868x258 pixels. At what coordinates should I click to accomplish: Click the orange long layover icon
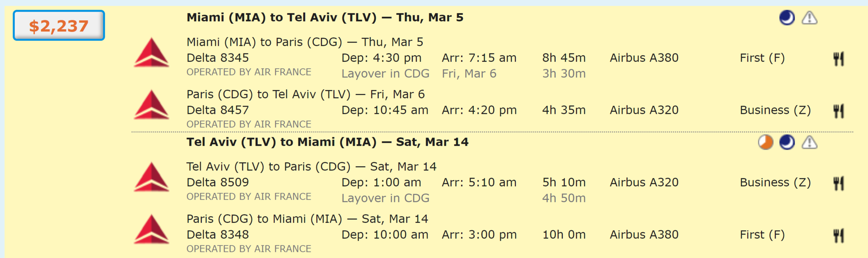[765, 142]
